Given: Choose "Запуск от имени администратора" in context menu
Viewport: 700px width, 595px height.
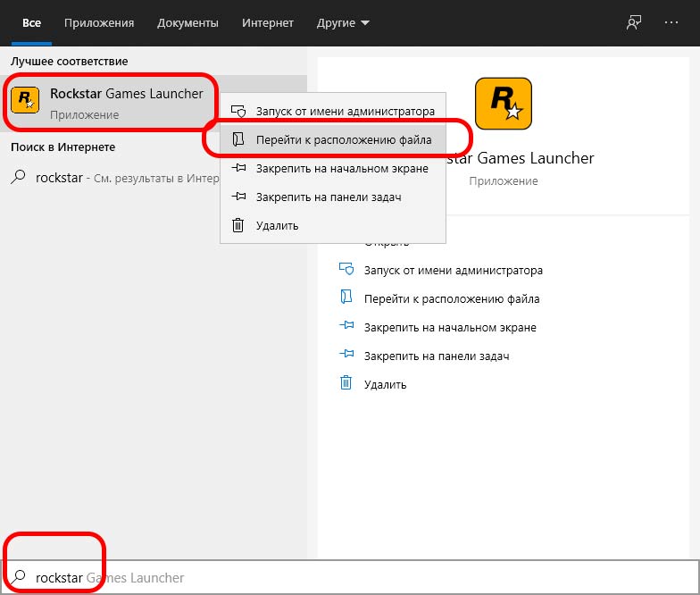Looking at the screenshot, I should [x=333, y=111].
